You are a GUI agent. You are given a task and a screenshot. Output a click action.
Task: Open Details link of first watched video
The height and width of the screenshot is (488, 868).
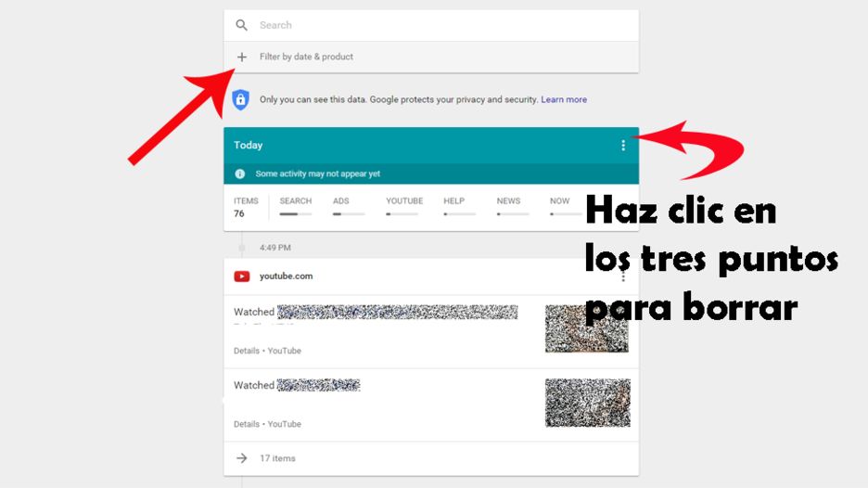pyautogui.click(x=246, y=351)
